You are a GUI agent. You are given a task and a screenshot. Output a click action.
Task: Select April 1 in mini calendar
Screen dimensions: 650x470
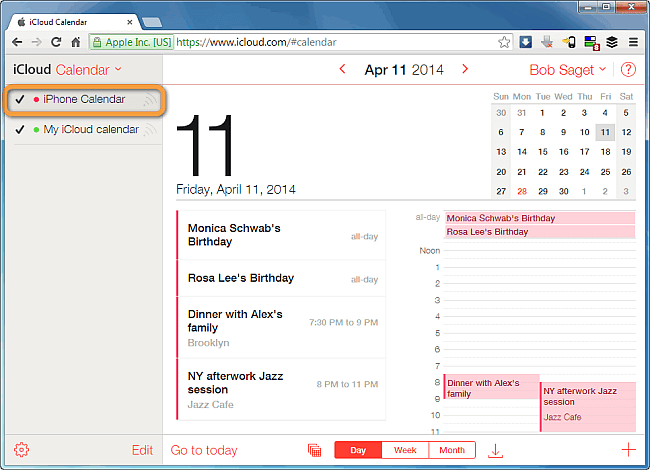[x=542, y=113]
